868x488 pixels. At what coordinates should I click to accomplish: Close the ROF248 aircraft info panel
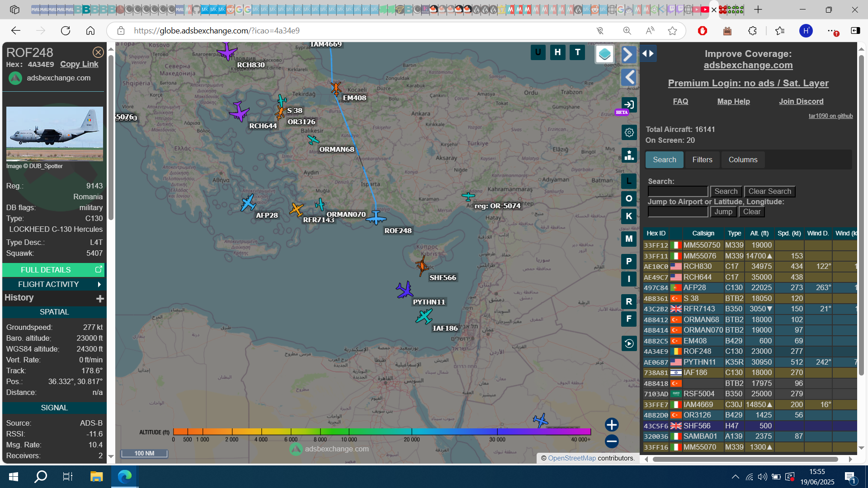tap(98, 52)
